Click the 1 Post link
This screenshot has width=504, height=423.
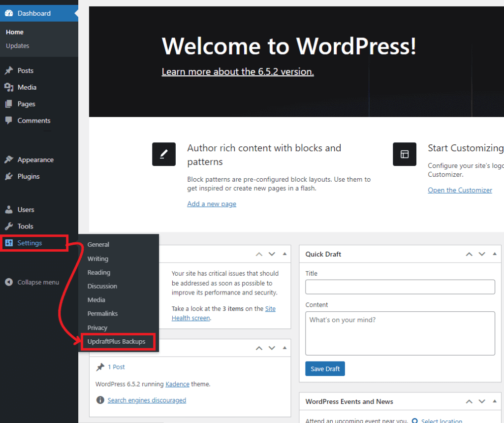(116, 367)
